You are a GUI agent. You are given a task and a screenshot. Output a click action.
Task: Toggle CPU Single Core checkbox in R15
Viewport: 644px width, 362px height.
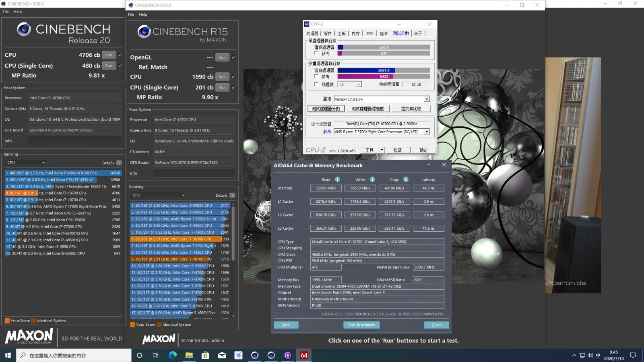click(233, 87)
